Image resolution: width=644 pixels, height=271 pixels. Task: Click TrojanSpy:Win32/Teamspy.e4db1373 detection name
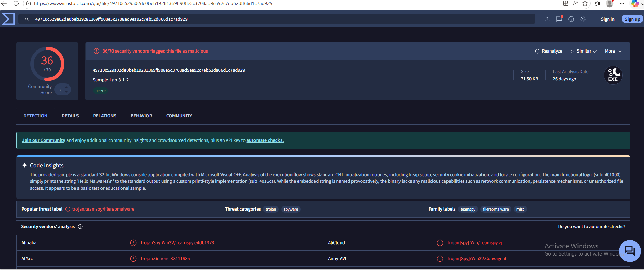click(177, 243)
